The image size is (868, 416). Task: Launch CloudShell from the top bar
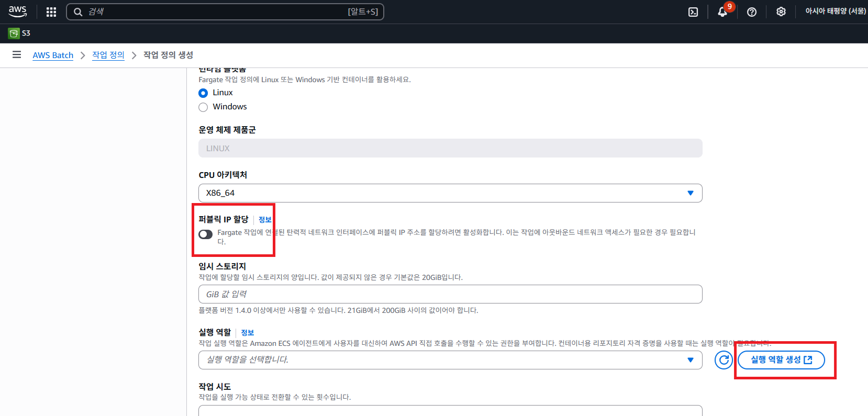(693, 12)
